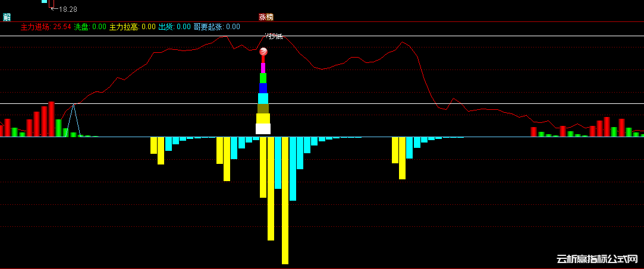Click the tallest red bar at left
The width and height of the screenshot is (644, 269).
tap(51, 119)
